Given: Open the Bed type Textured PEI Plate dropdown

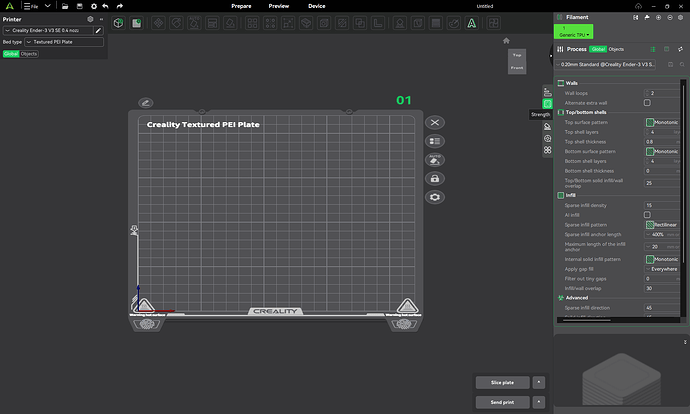Looking at the screenshot, I should click(x=64, y=42).
